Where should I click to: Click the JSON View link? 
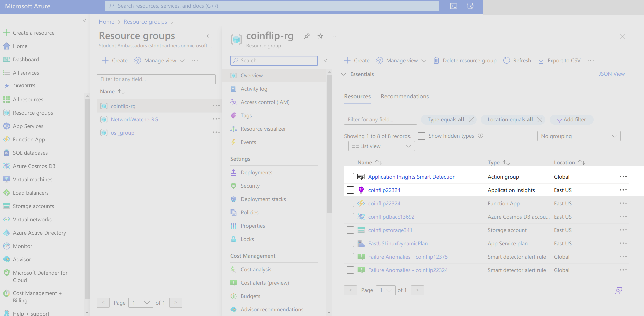point(611,74)
